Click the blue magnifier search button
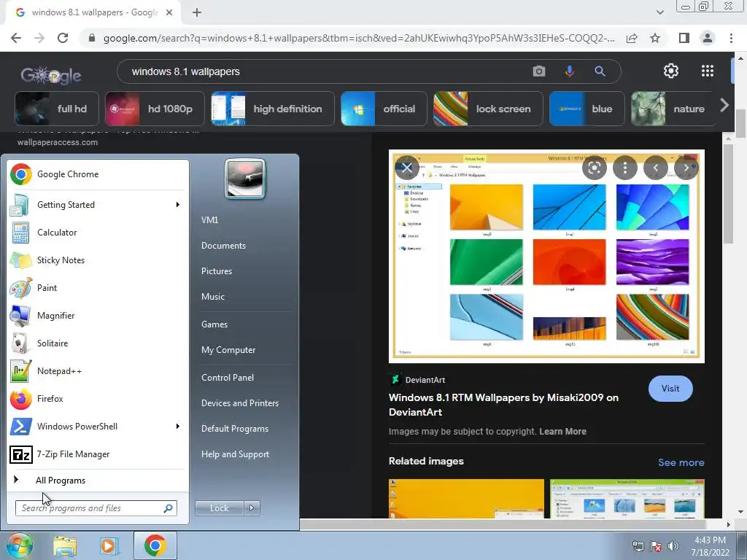 [600, 71]
